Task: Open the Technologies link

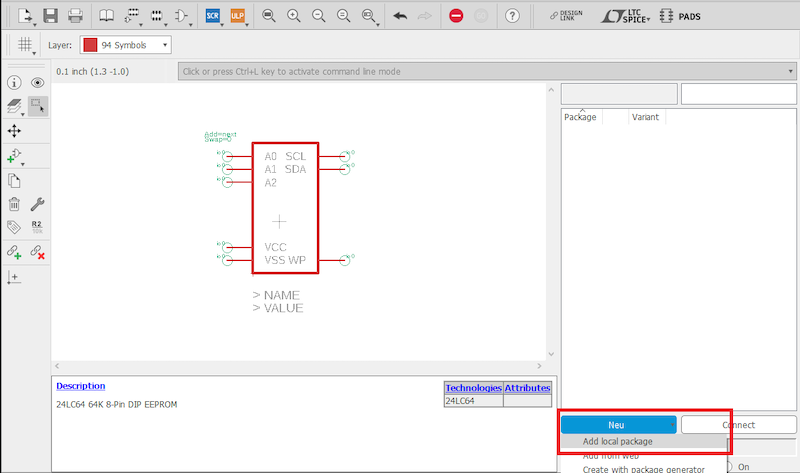Action: tap(473, 388)
